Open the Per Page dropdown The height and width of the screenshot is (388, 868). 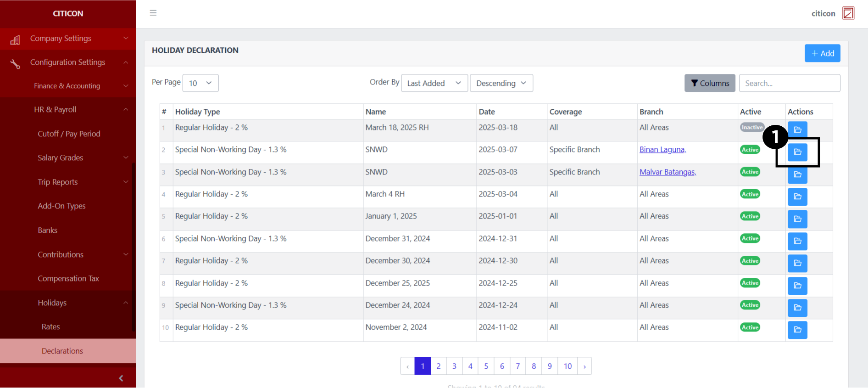pyautogui.click(x=200, y=83)
